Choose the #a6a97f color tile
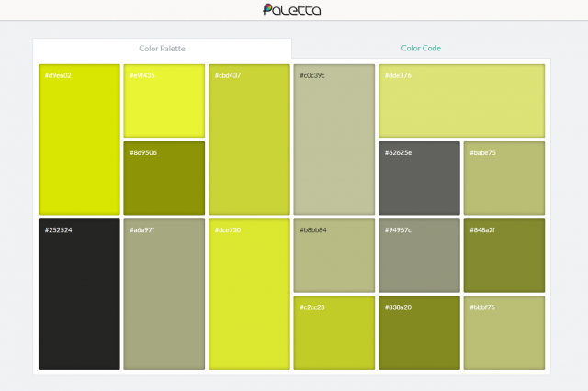This screenshot has height=391, width=588. pyautogui.click(x=164, y=294)
